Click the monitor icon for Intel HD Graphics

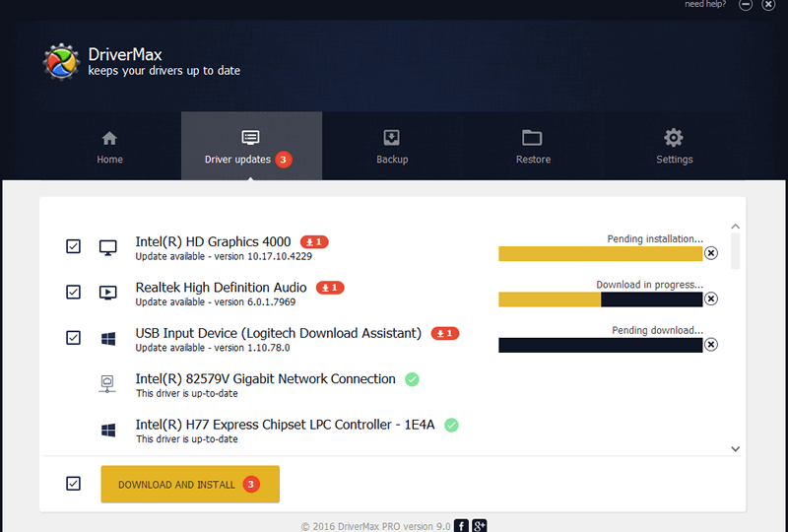[107, 247]
